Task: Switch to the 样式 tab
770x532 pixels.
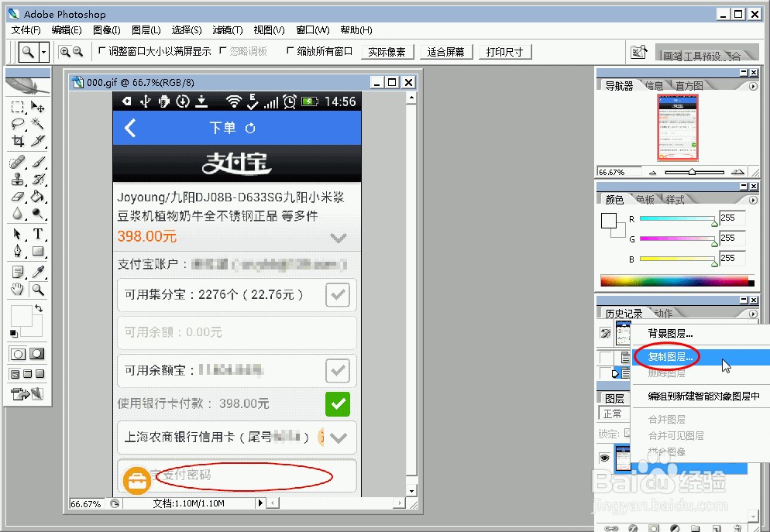Action: point(675,200)
